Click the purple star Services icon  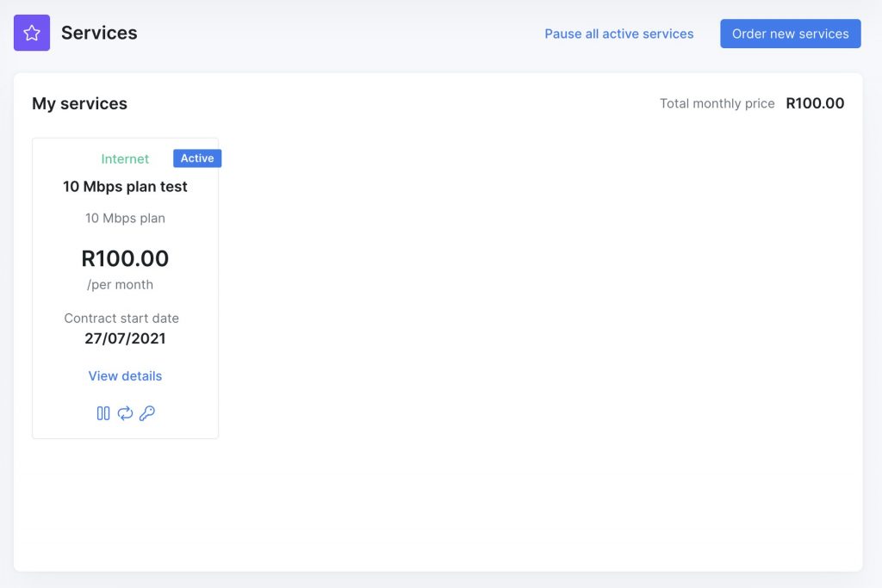(32, 33)
